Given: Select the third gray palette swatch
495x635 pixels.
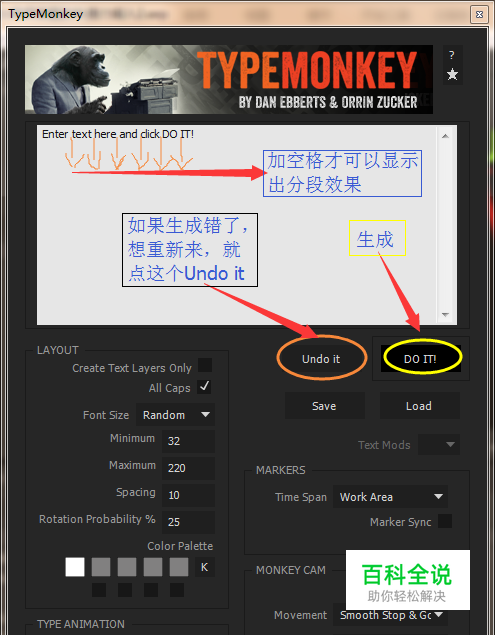Looking at the screenshot, I should point(127,567).
